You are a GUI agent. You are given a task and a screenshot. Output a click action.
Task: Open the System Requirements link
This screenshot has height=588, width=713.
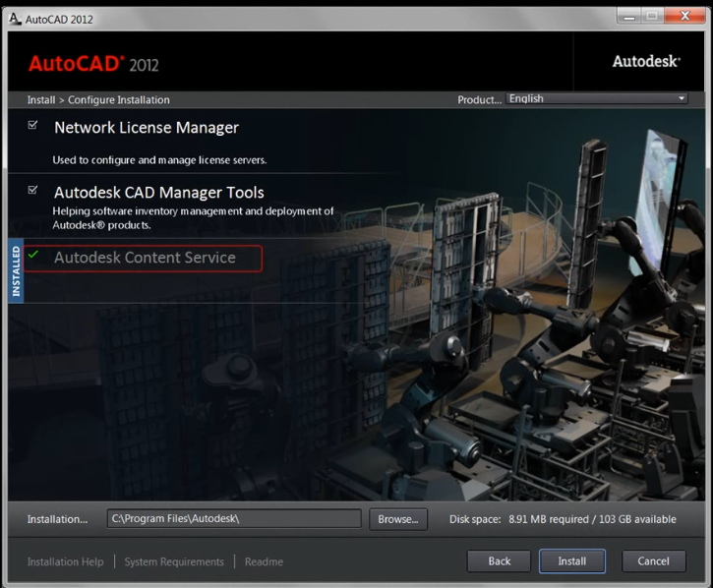click(x=174, y=562)
